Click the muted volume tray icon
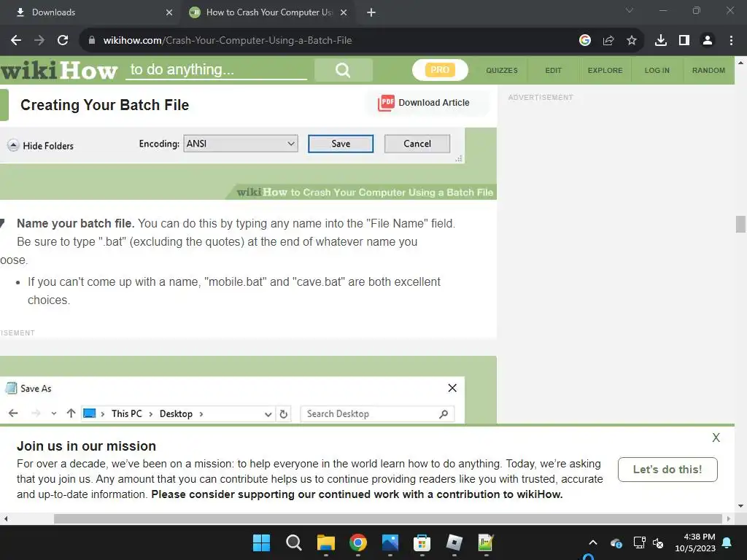This screenshot has height=560, width=747. [x=658, y=542]
